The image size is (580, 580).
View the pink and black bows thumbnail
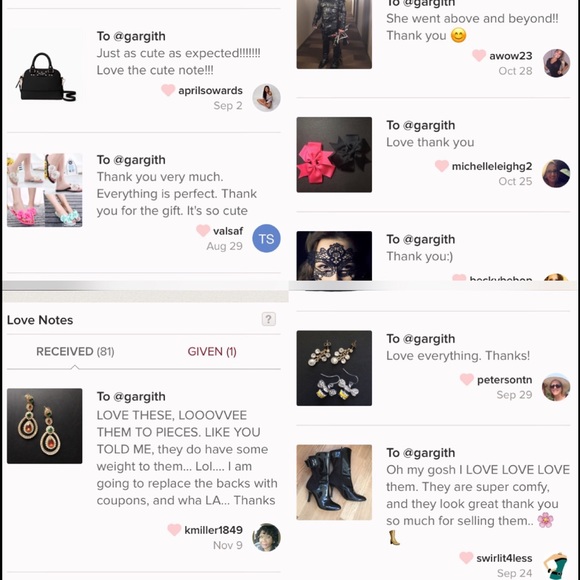pyautogui.click(x=334, y=155)
